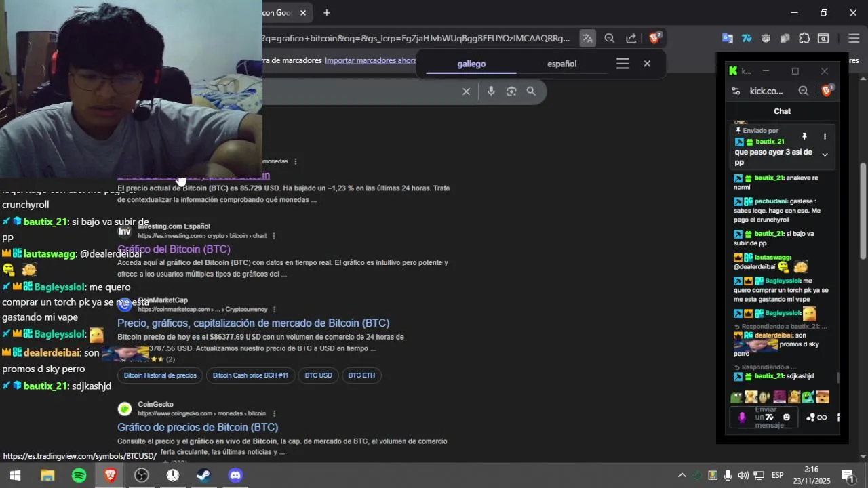Open the translate page icon in the address bar
868x488 pixels.
pyautogui.click(x=587, y=39)
